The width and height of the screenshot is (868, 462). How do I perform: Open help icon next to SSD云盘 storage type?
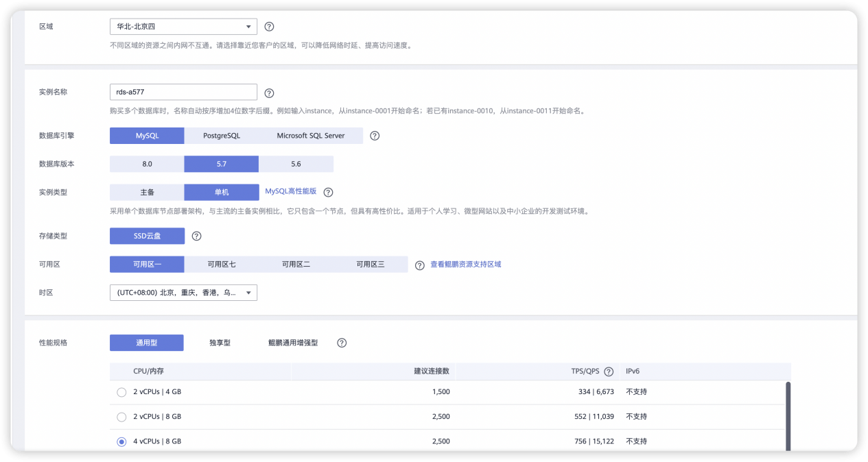tap(196, 236)
